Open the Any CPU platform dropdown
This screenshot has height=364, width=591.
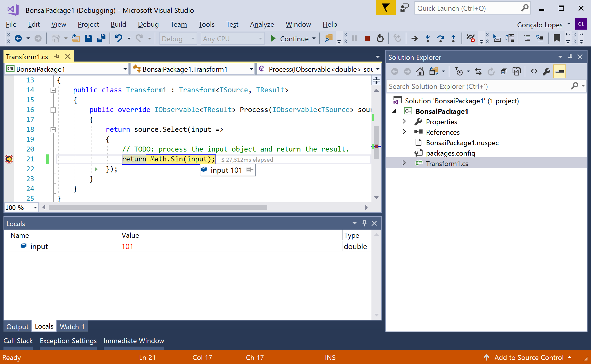pos(232,39)
